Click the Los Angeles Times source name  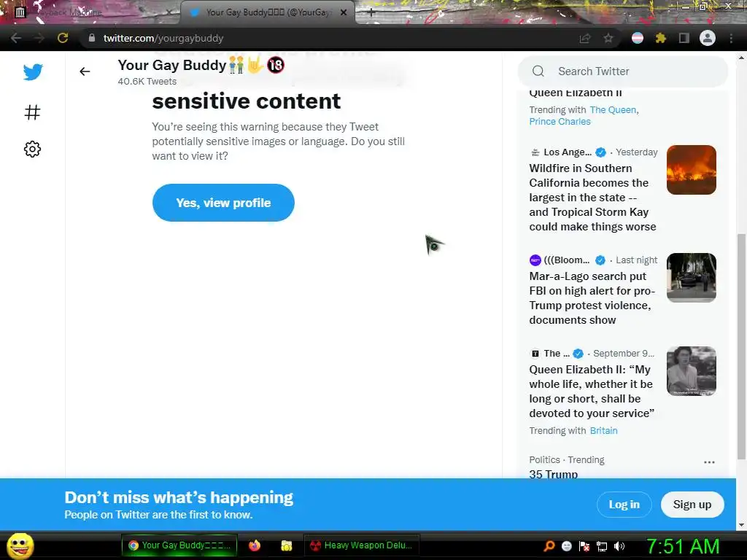pos(568,152)
